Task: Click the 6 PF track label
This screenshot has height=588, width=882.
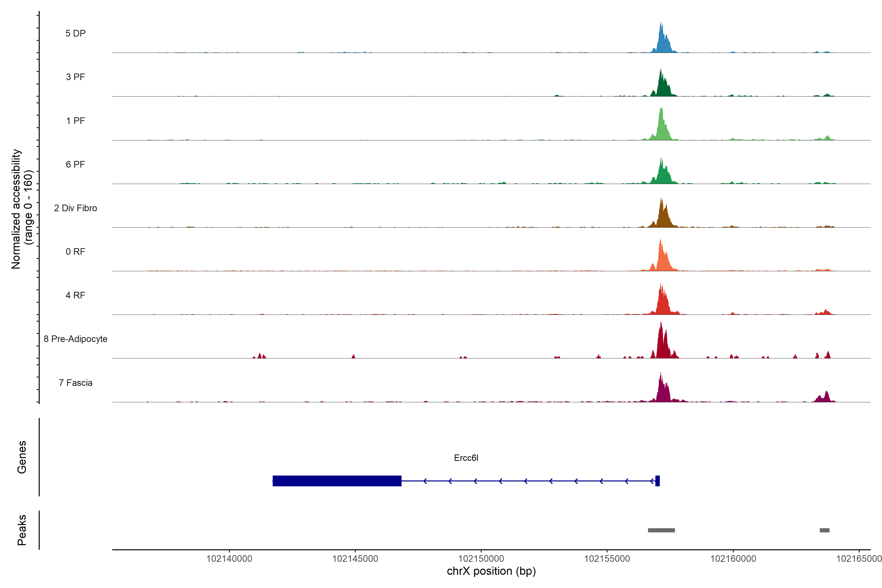Action: coord(75,164)
